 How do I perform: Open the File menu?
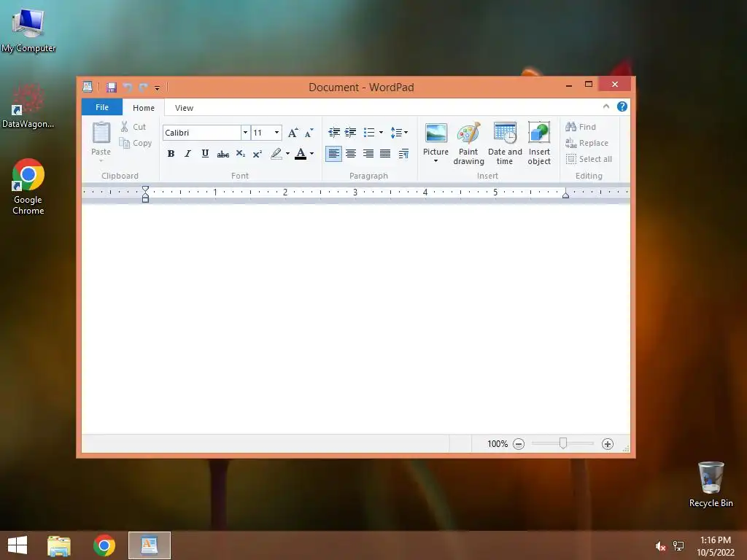[x=102, y=107]
